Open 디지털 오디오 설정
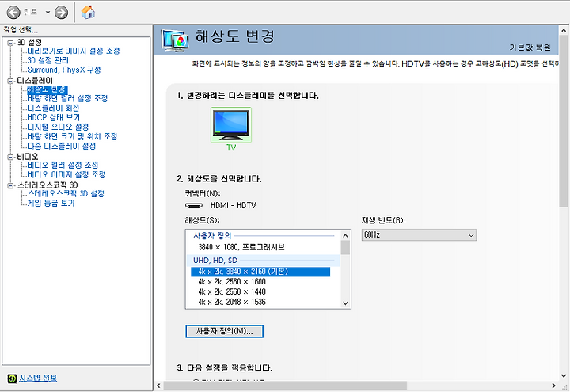The height and width of the screenshot is (392, 570). click(x=58, y=127)
